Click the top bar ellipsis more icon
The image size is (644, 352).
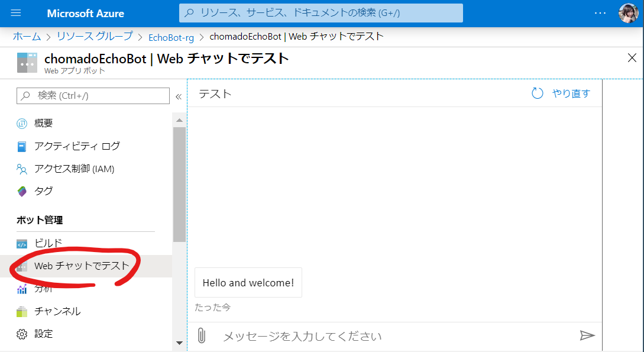[600, 13]
